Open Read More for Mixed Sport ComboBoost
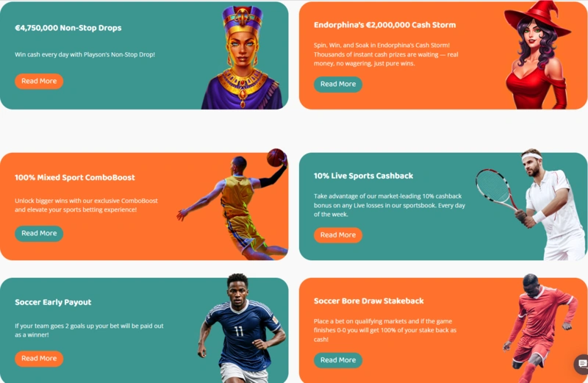Screen dimensions: 588x383 [x=39, y=233]
